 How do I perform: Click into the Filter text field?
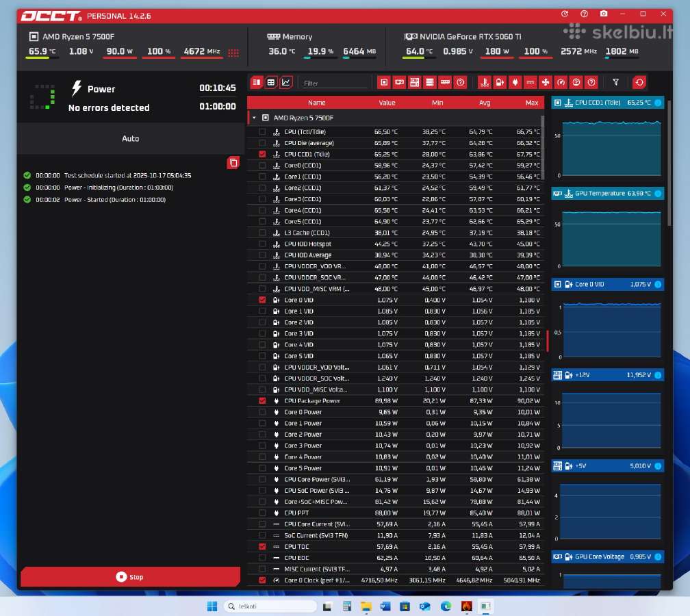click(335, 83)
